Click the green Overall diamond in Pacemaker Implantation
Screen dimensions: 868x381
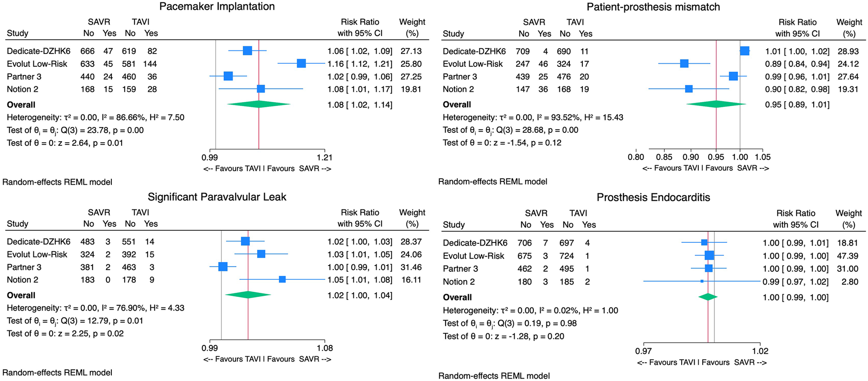[258, 104]
